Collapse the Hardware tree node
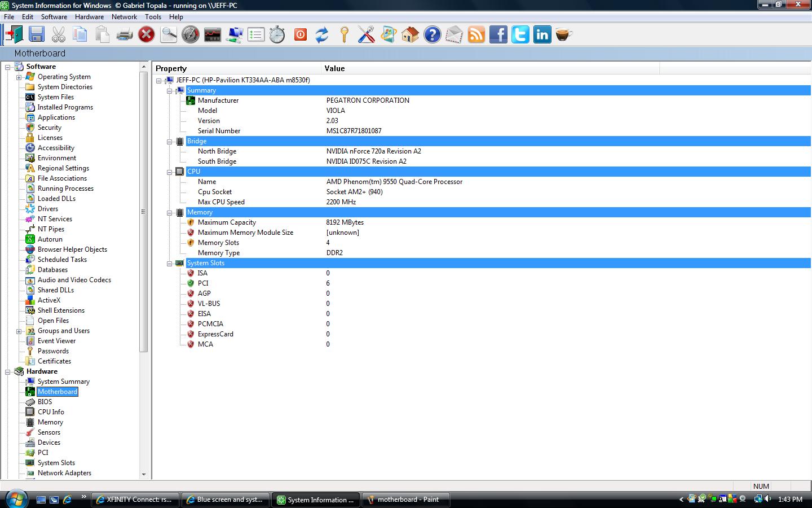812x508 pixels. pyautogui.click(x=8, y=372)
